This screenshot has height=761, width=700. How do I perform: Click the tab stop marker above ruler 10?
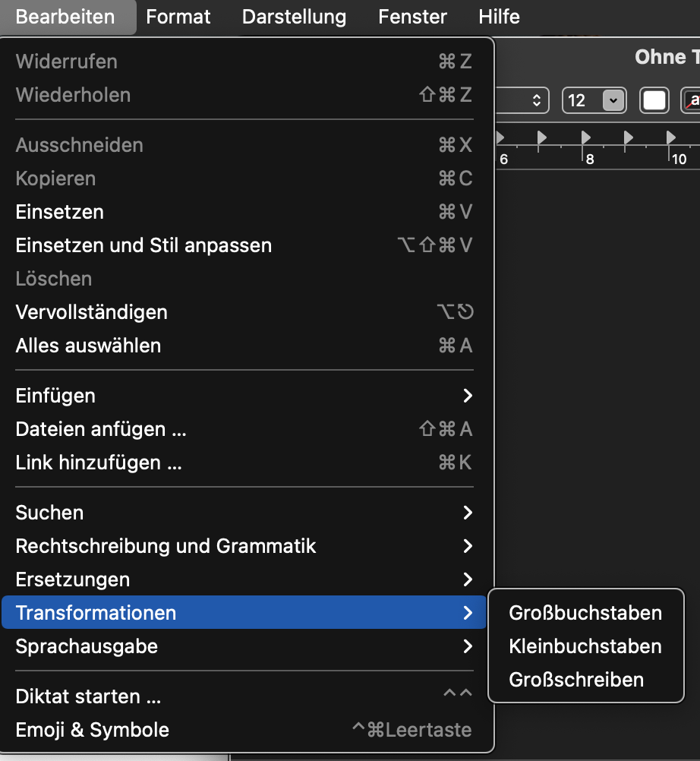point(671,137)
